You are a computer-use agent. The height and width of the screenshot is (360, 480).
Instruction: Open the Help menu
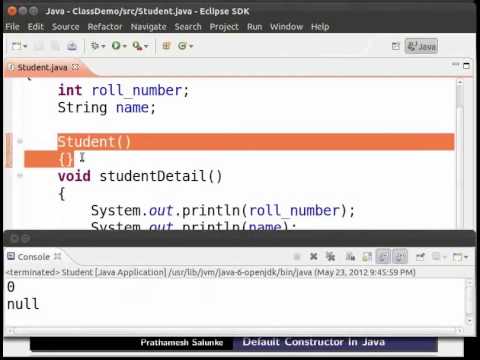pyautogui.click(x=320, y=27)
